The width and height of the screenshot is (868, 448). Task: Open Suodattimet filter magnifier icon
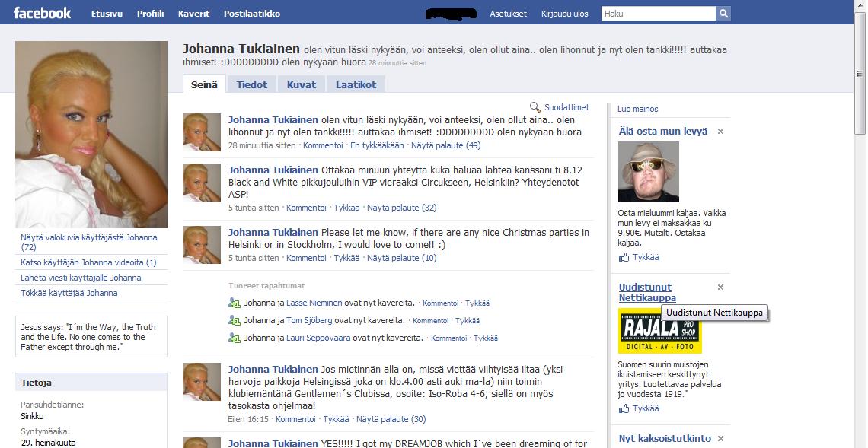pyautogui.click(x=535, y=108)
